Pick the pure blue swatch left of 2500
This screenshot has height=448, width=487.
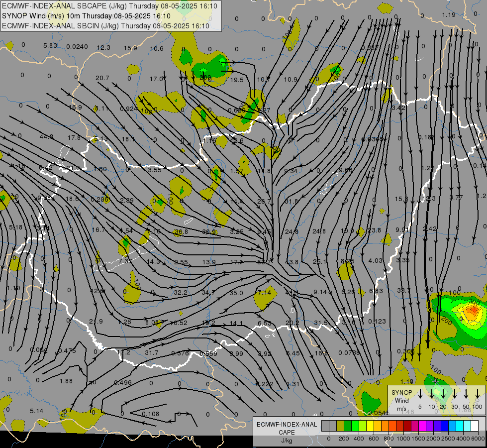tap(444, 426)
